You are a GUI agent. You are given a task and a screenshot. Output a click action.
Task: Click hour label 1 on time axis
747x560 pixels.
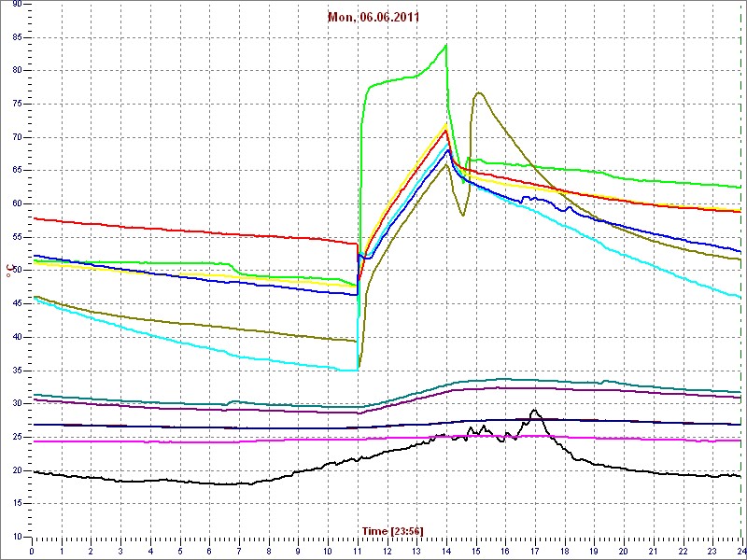coord(62,550)
